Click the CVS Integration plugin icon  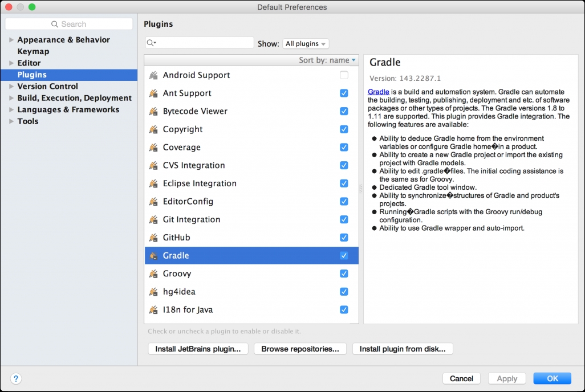pos(153,165)
